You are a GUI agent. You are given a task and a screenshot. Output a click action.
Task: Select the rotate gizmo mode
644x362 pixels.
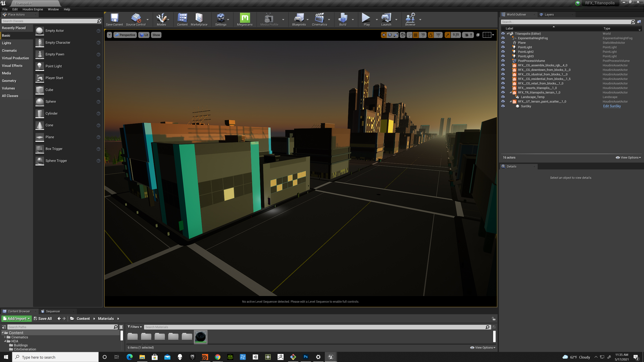(x=390, y=35)
